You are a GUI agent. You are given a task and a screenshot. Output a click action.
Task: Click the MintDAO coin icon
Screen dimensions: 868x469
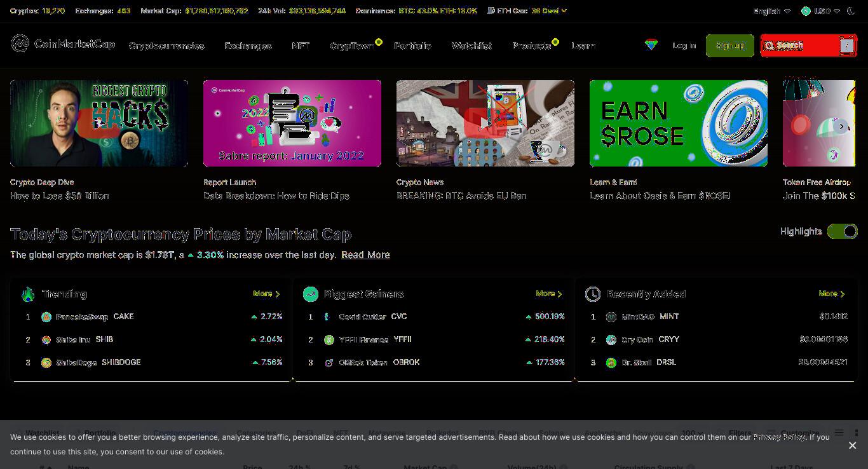coord(611,316)
